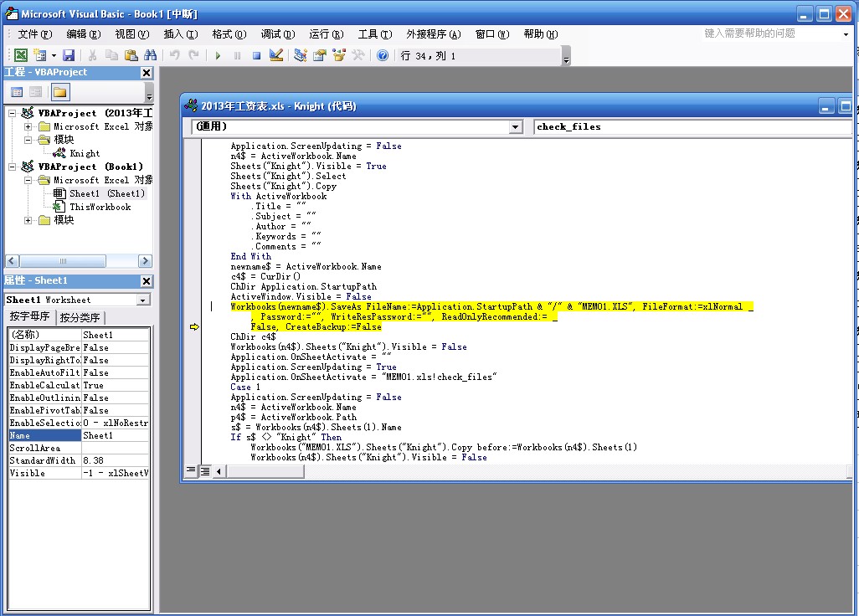Click the Undo arrow icon
This screenshot has width=859, height=616.
[x=175, y=55]
